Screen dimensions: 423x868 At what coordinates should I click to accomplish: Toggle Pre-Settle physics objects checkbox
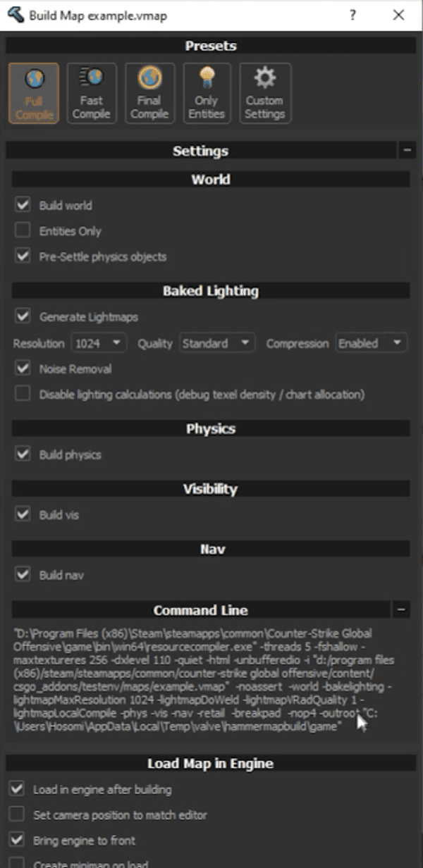coord(23,256)
